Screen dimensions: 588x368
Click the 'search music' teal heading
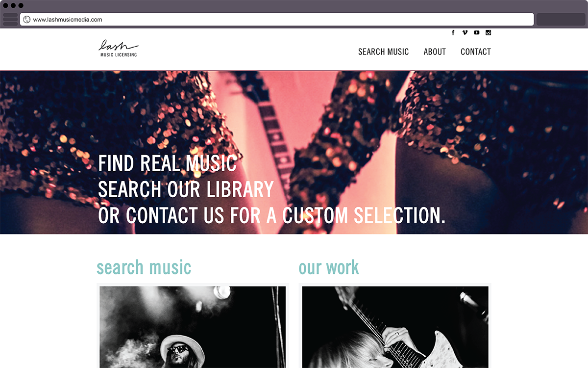pos(144,267)
